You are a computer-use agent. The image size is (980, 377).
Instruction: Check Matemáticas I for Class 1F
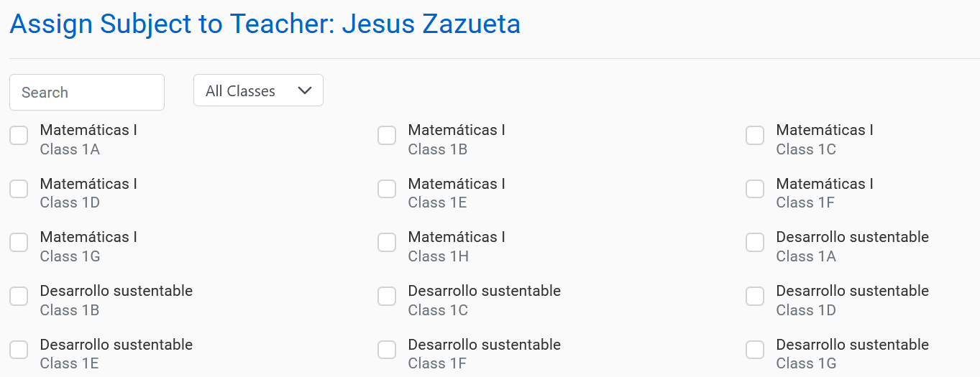755,189
